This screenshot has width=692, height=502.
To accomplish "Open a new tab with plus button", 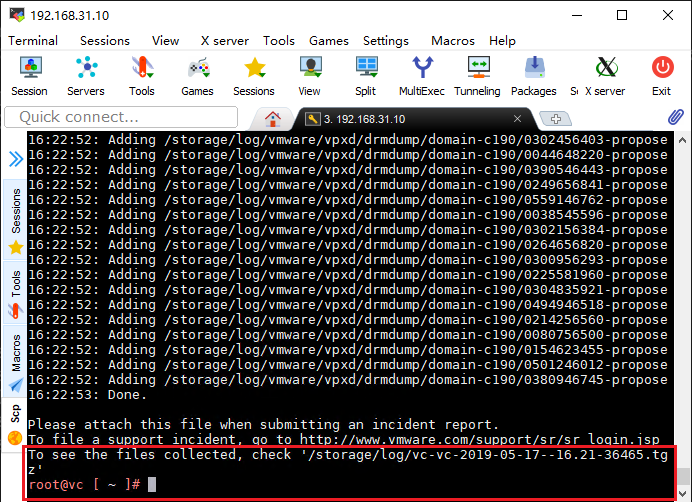I will pyautogui.click(x=556, y=119).
